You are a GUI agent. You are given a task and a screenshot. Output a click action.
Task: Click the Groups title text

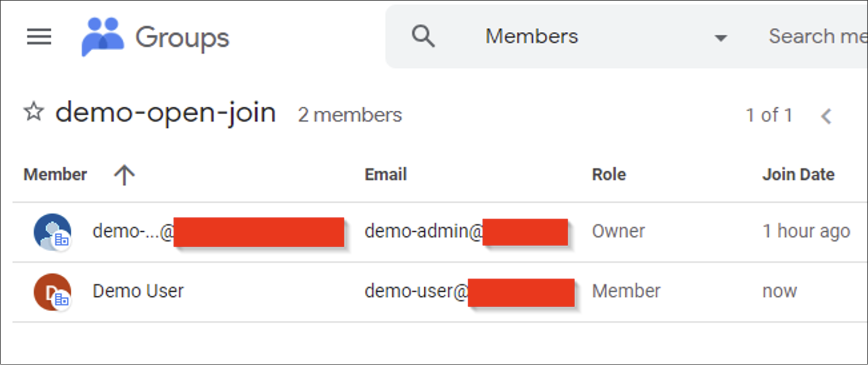click(x=182, y=38)
